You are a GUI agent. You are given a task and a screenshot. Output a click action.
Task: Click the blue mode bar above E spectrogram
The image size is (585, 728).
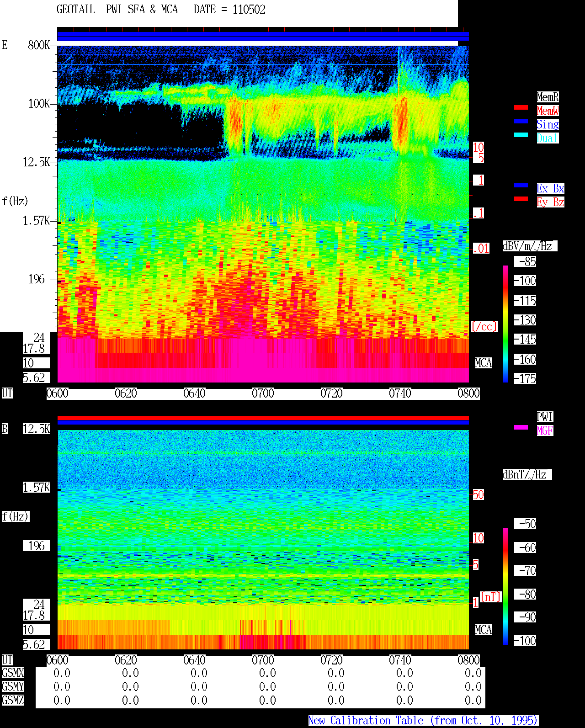[263, 36]
